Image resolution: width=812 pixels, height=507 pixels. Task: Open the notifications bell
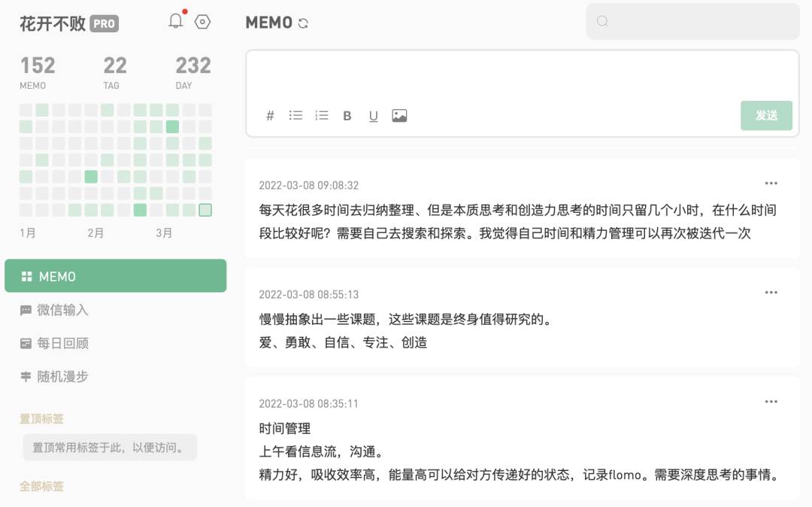pyautogui.click(x=175, y=21)
